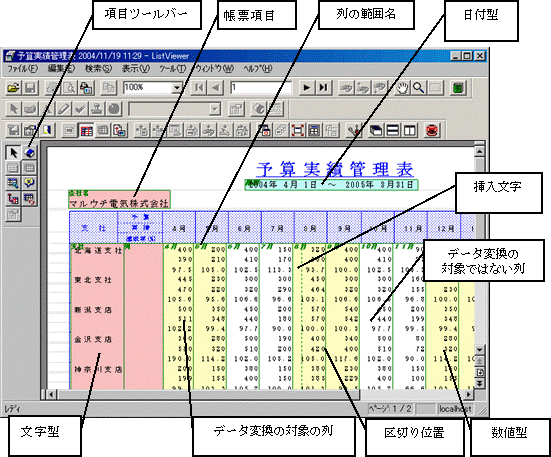Open the disabled second-row combo box dropdown
The image size is (551, 457).
point(215,109)
